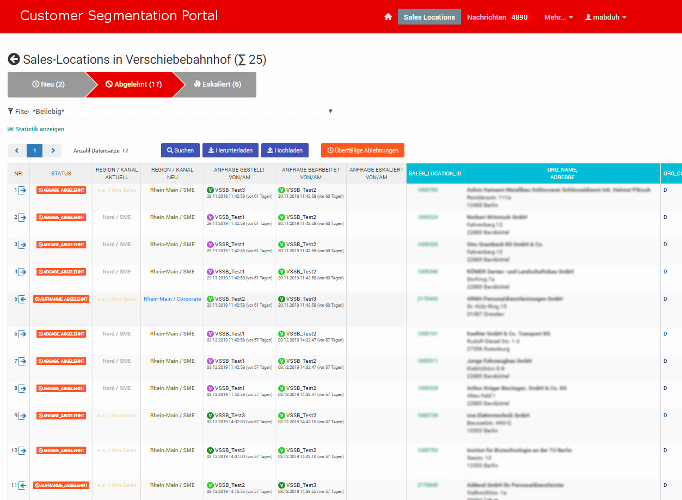Click the back arrow beside Sales-Locations heading
Image resolution: width=682 pixels, height=500 pixels.
14,60
